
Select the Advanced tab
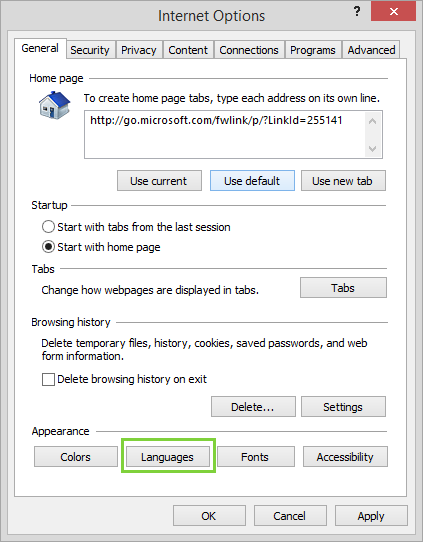pos(372,50)
